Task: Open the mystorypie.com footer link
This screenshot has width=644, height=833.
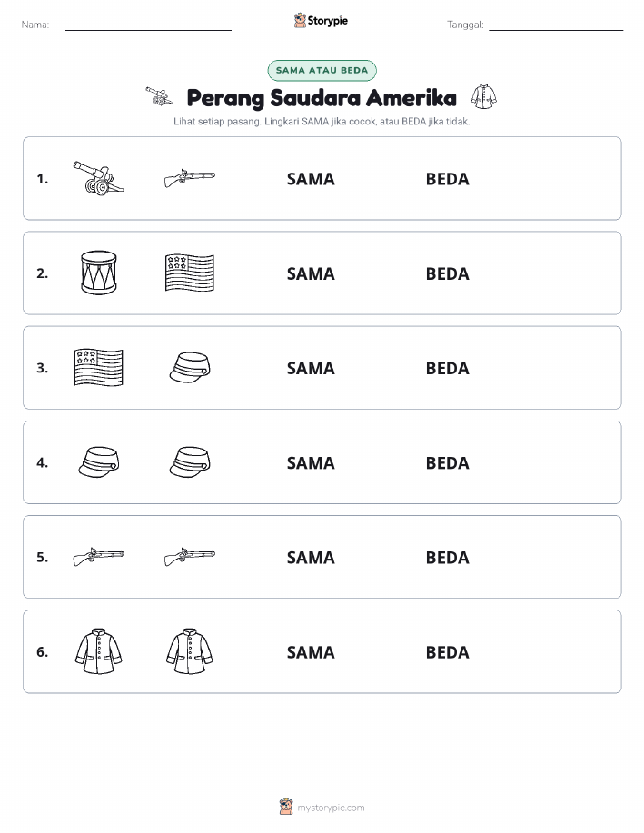Action: [x=322, y=807]
